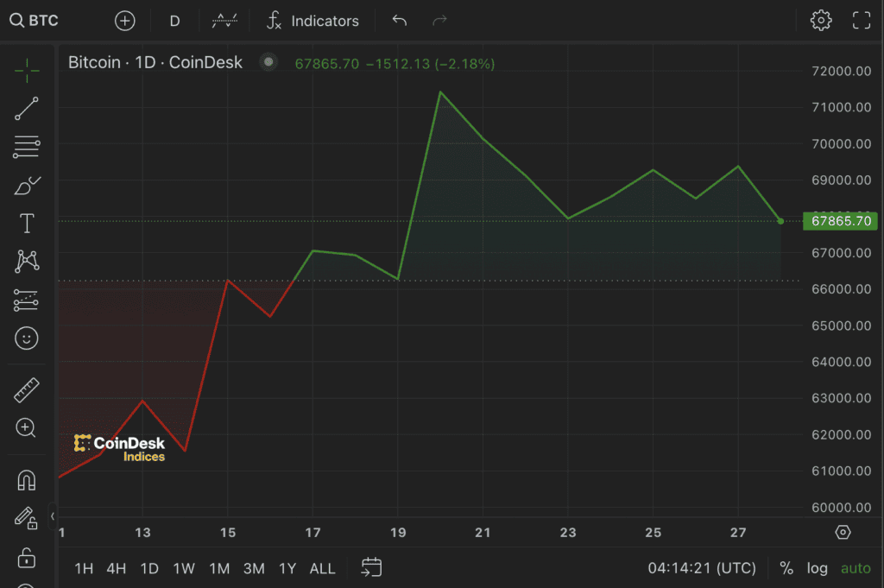Viewport: 884px width, 588px height.
Task: Open BTC symbol search
Action: 35,21
